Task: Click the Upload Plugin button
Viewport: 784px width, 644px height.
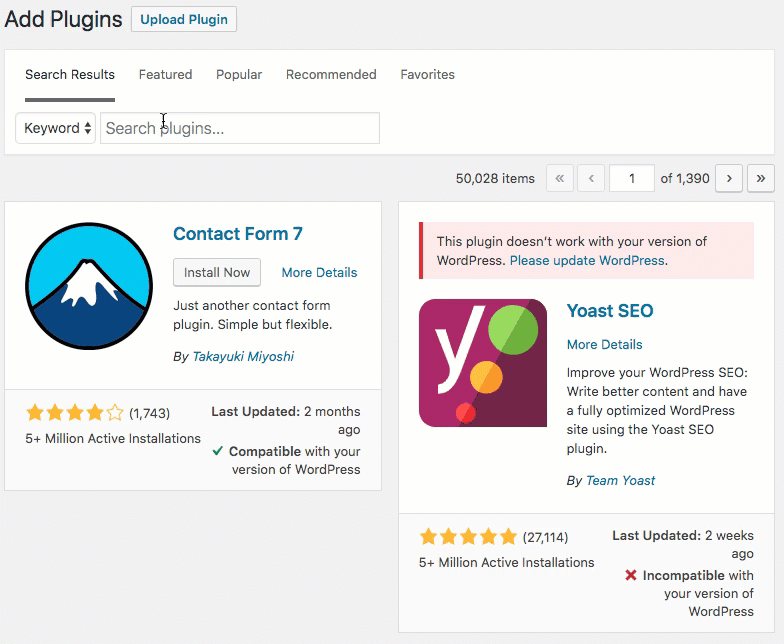Action: point(184,20)
